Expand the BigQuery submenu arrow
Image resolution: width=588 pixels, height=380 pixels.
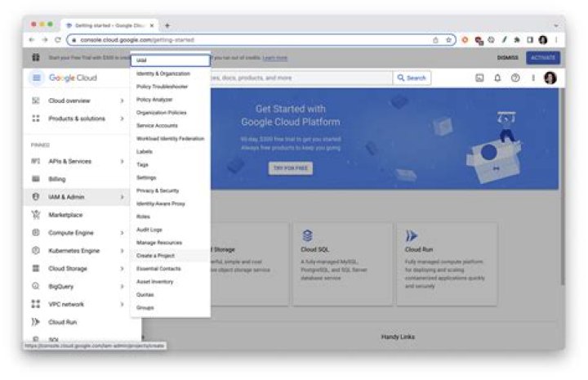122,286
